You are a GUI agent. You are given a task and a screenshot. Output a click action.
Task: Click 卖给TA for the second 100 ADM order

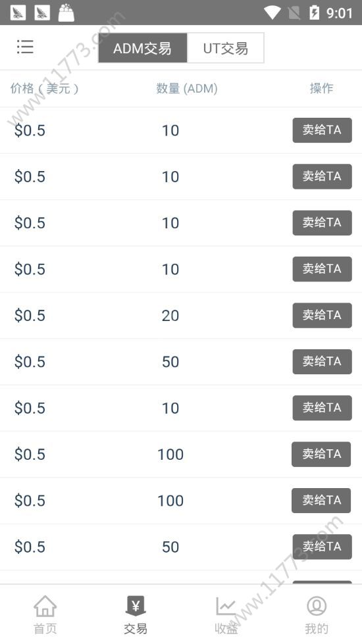[321, 501]
